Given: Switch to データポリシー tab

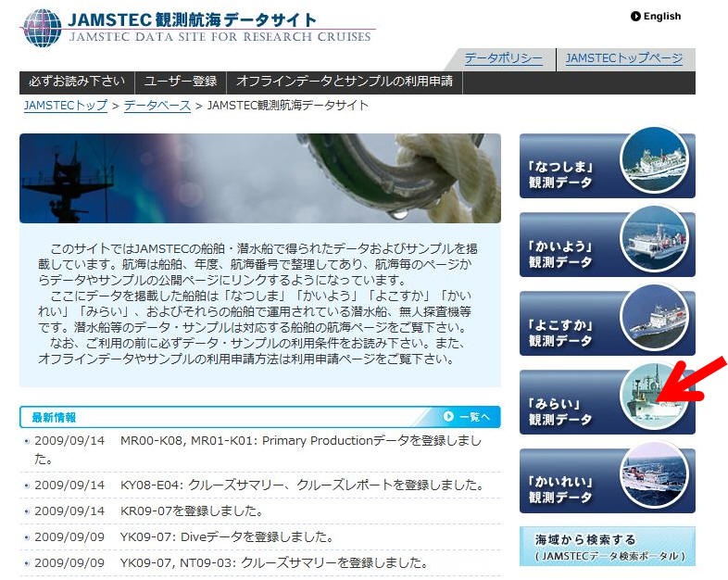Looking at the screenshot, I should 503,58.
